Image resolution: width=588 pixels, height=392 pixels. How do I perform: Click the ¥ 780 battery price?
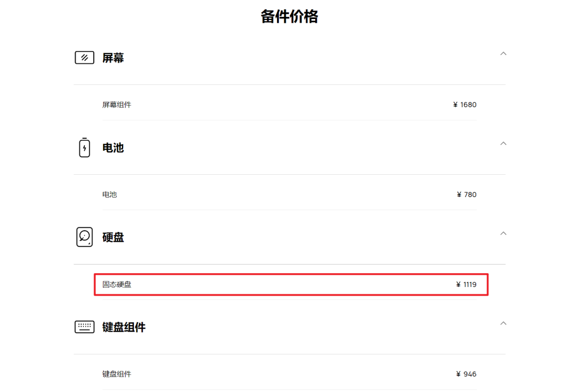(x=467, y=194)
